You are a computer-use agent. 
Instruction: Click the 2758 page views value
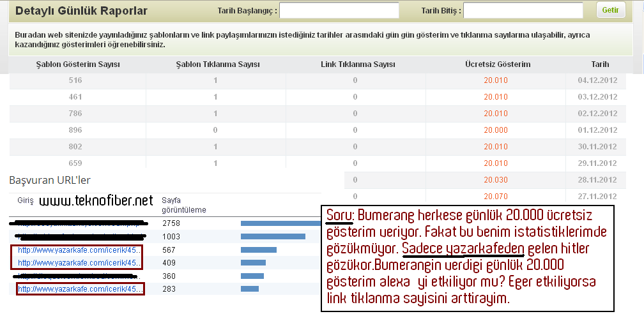click(x=171, y=224)
